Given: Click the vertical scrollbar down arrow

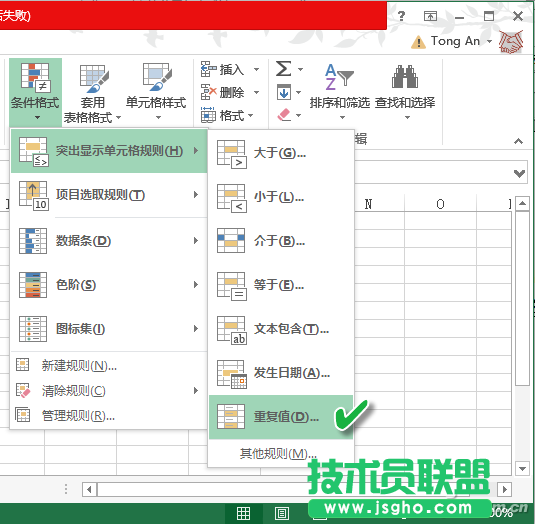Looking at the screenshot, I should [523, 468].
